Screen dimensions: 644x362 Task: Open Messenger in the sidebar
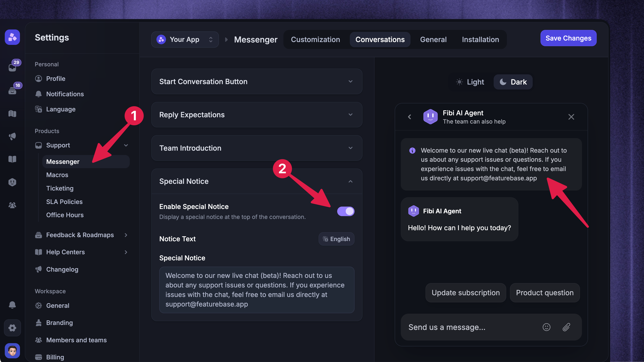pos(86,162)
